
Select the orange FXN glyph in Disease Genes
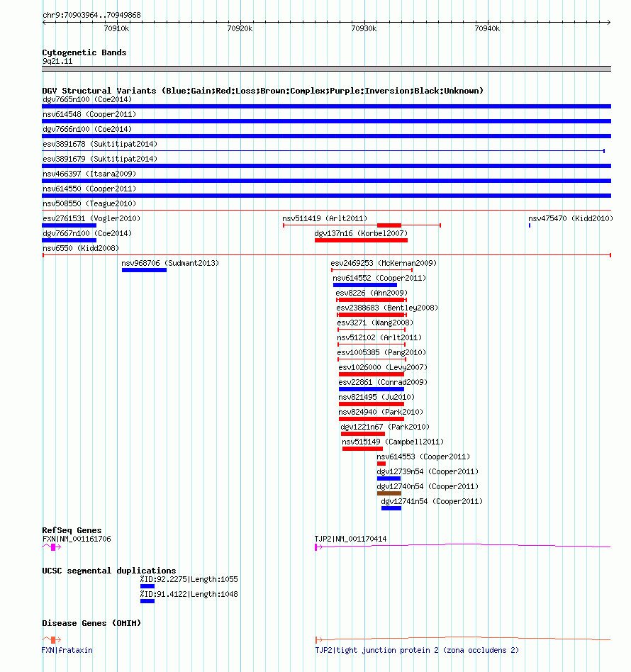coord(52,640)
